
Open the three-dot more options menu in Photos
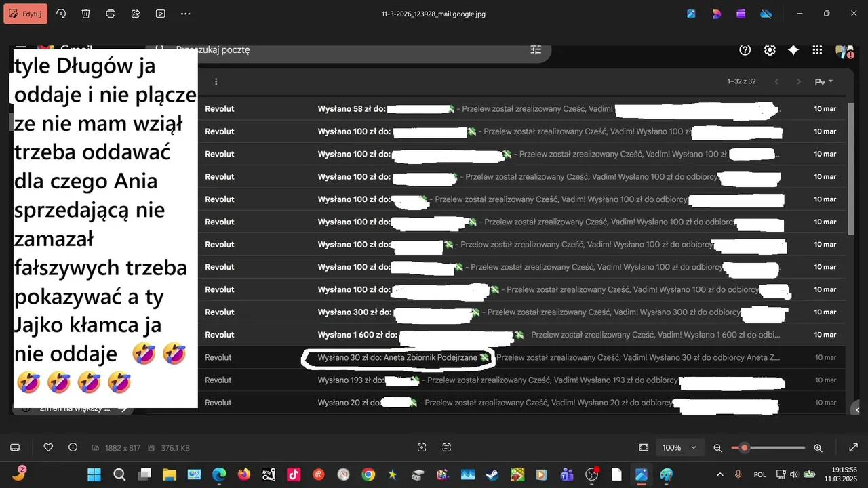(185, 14)
